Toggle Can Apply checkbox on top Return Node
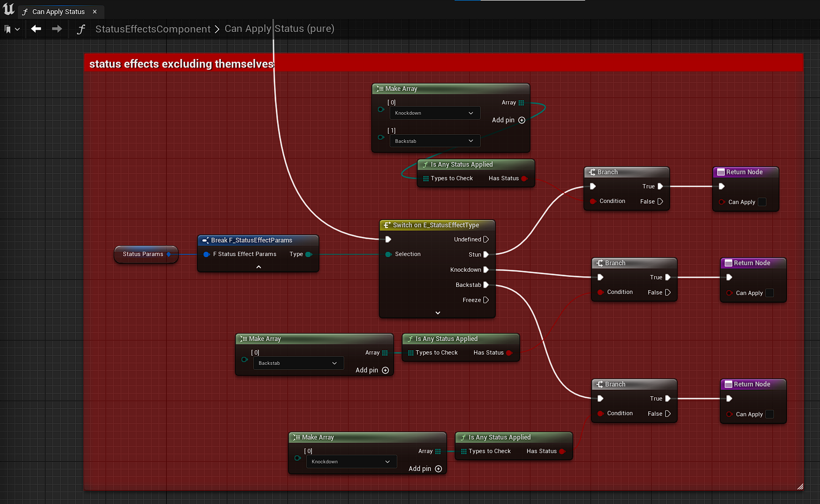Viewport: 820px width, 504px height. click(762, 202)
